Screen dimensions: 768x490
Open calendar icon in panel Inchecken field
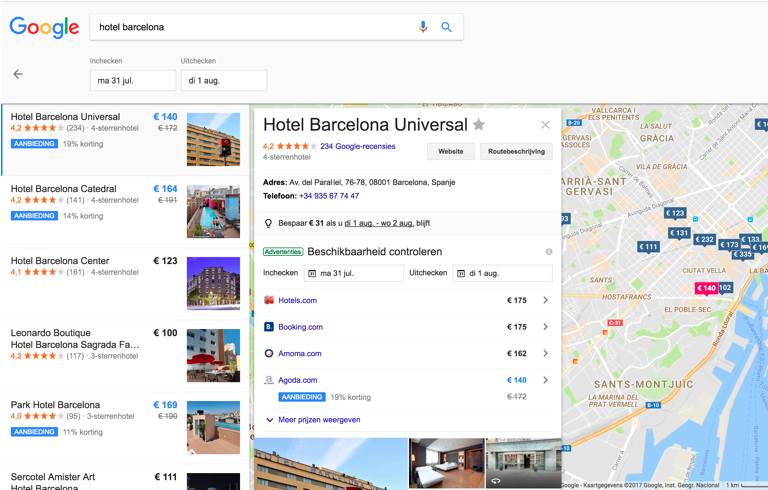312,273
